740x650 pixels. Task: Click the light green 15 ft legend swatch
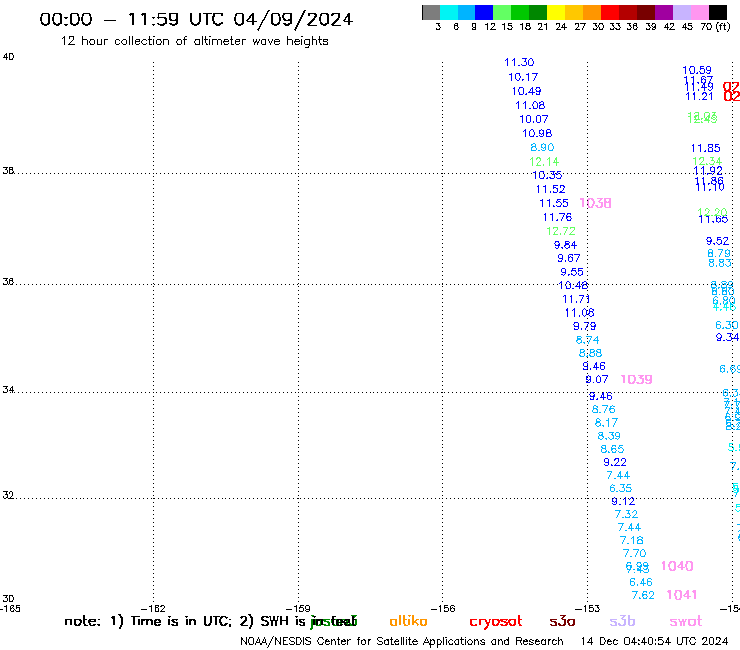click(502, 12)
